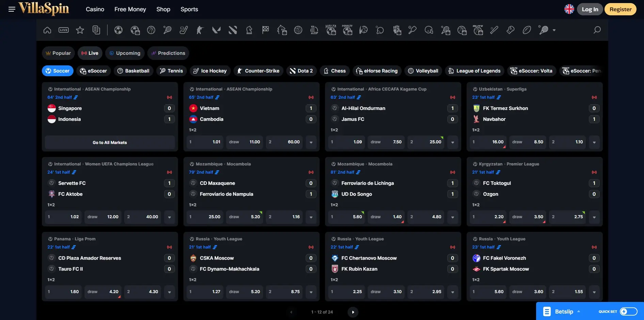Select the Dota 2 filter chip
This screenshot has width=644, height=320.
[301, 71]
